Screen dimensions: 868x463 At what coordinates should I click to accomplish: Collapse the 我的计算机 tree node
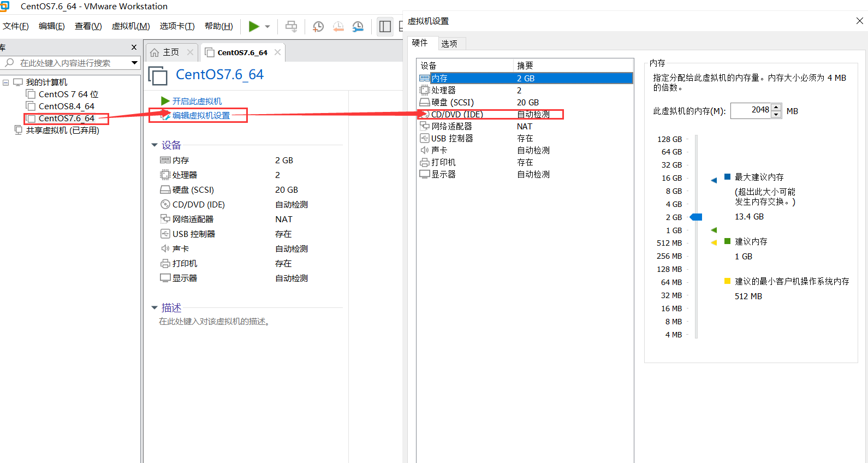[x=6, y=82]
